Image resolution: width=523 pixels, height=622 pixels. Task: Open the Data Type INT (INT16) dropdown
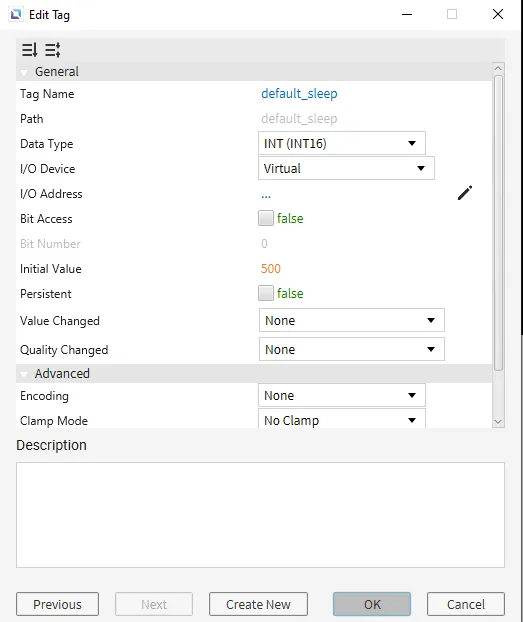(342, 143)
